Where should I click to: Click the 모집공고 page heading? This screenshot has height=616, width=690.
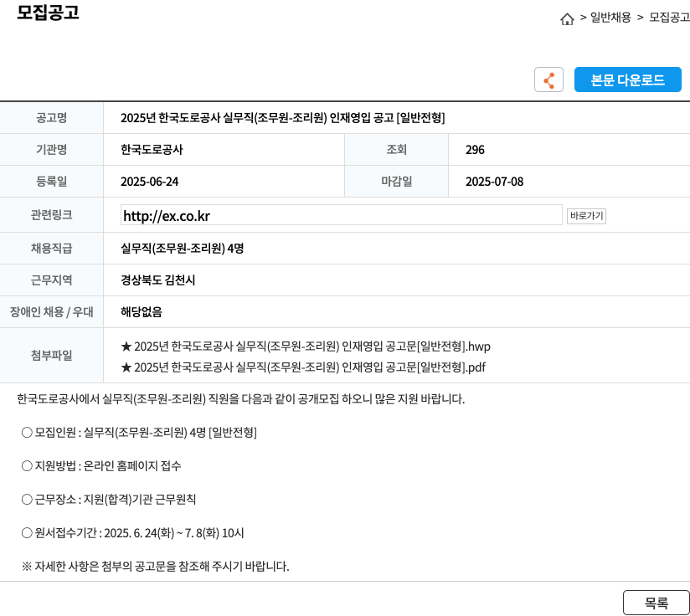pos(48,13)
